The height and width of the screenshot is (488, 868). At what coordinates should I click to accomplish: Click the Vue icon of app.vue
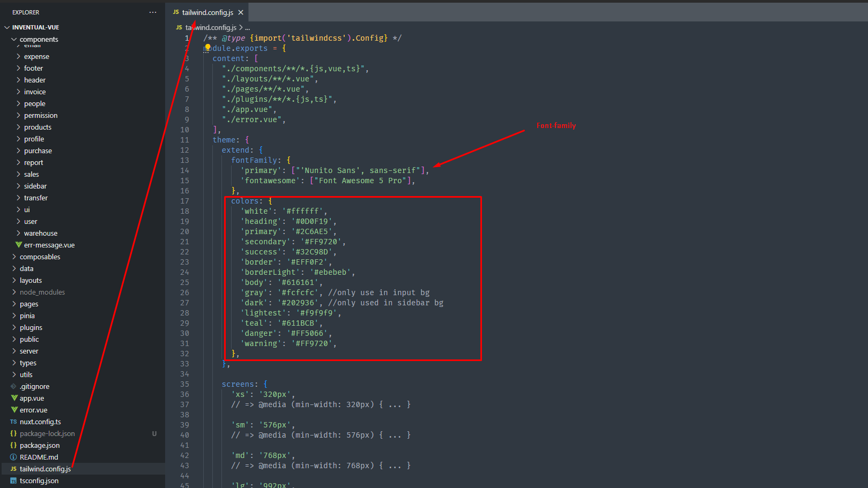click(14, 398)
